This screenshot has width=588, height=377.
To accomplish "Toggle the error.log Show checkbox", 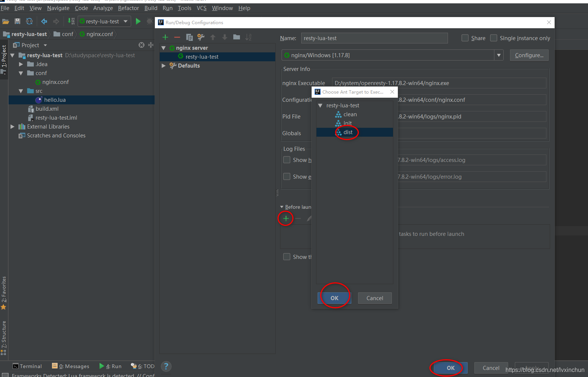I will pos(287,176).
